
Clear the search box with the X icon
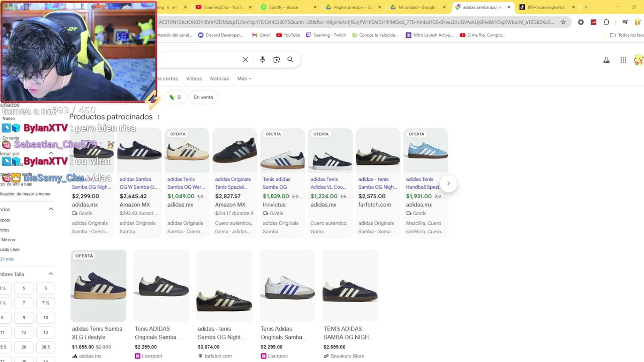[x=245, y=59]
